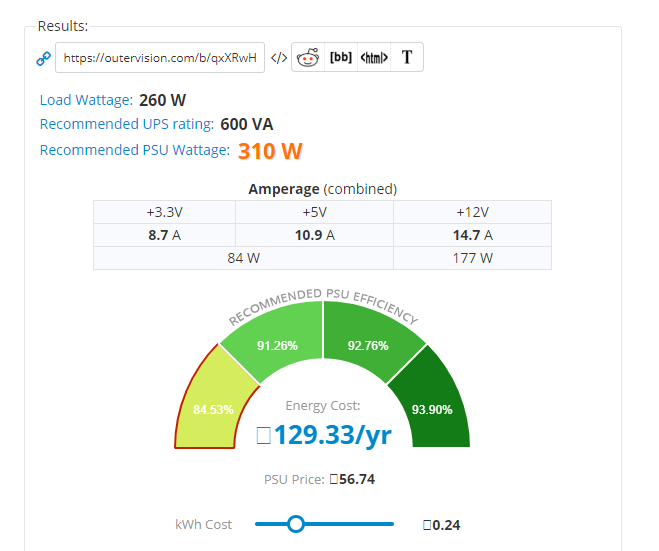Viewport: 659px width, 551px height.
Task: Click the 10.9 A cell under +5V
Action: [314, 235]
